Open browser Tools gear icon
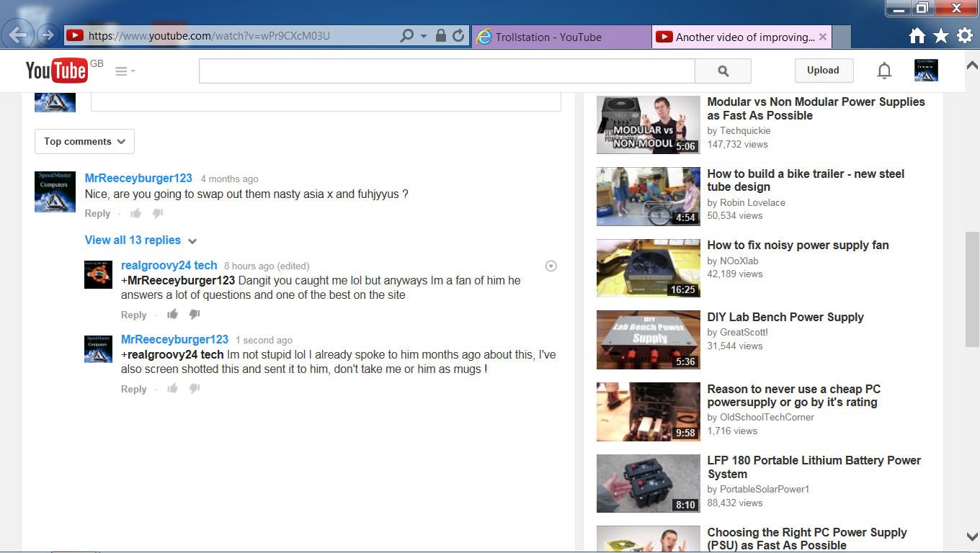 click(965, 36)
